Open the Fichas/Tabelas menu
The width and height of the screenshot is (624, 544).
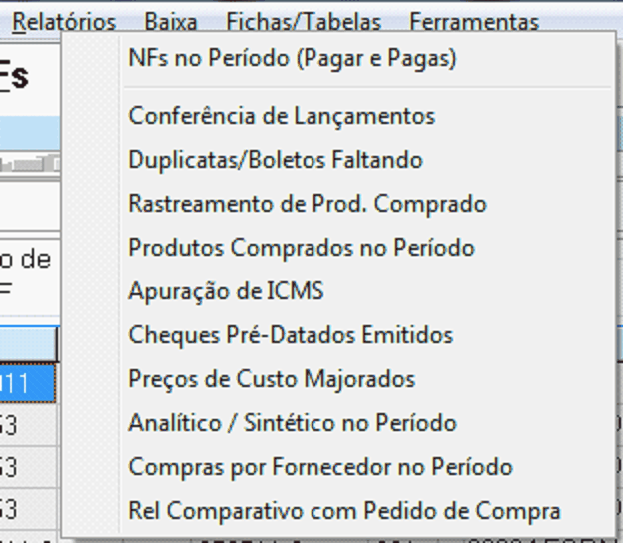click(303, 21)
